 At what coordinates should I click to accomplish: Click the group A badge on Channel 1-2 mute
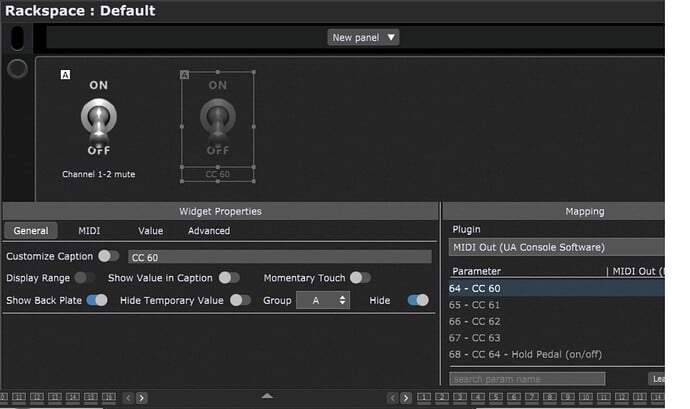pos(65,75)
